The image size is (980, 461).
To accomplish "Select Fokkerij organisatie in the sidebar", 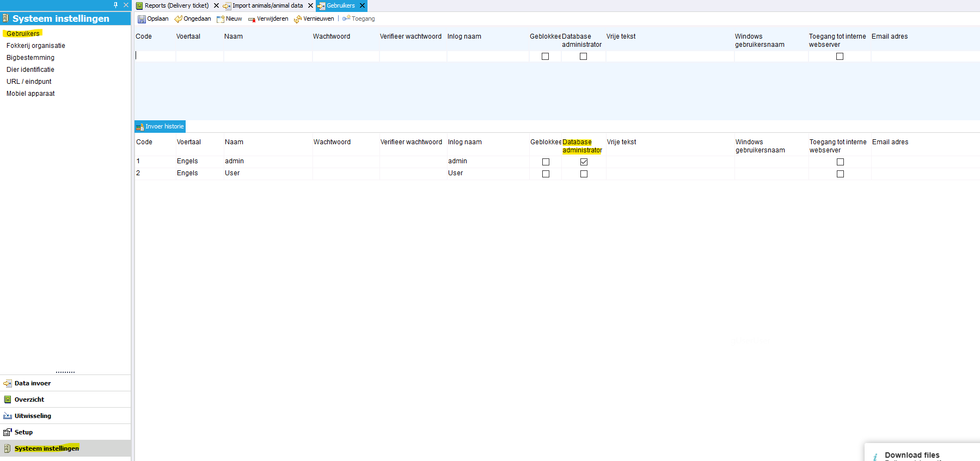I will 36,46.
